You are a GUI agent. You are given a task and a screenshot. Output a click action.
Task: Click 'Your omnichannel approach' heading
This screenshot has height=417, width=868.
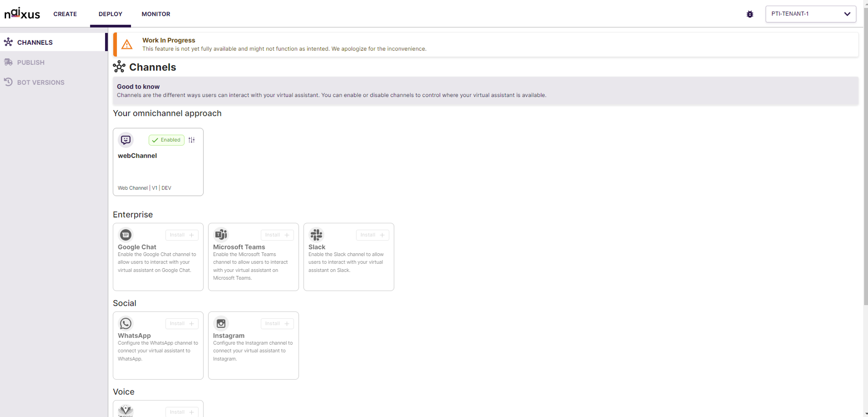click(167, 113)
